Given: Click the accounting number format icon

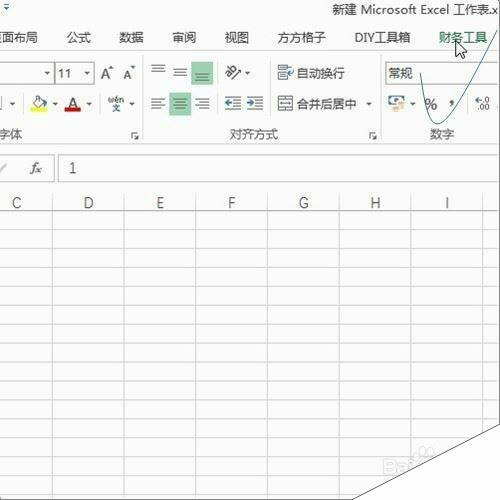Looking at the screenshot, I should coord(396,103).
